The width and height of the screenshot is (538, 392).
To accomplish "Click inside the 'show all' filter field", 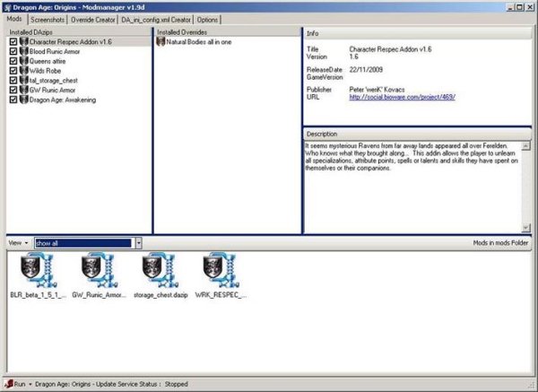I will click(83, 243).
